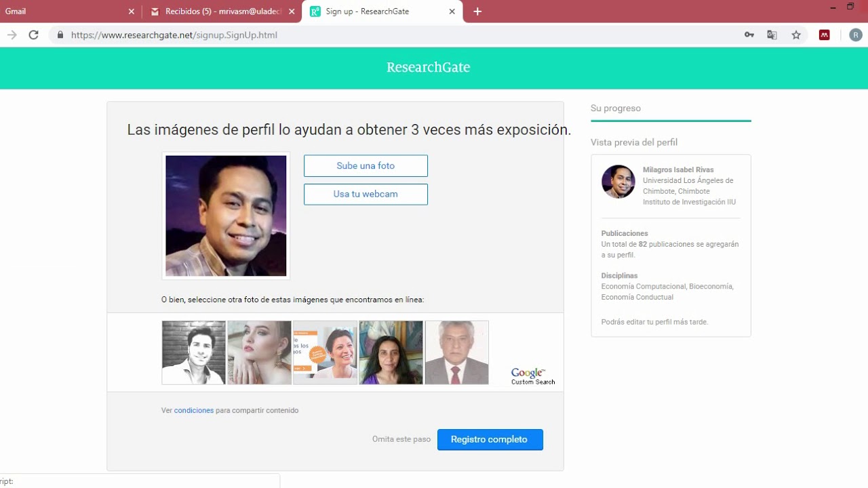Click the Podrás editar tu perfil más tarde note
The image size is (868, 488).
pos(655,323)
